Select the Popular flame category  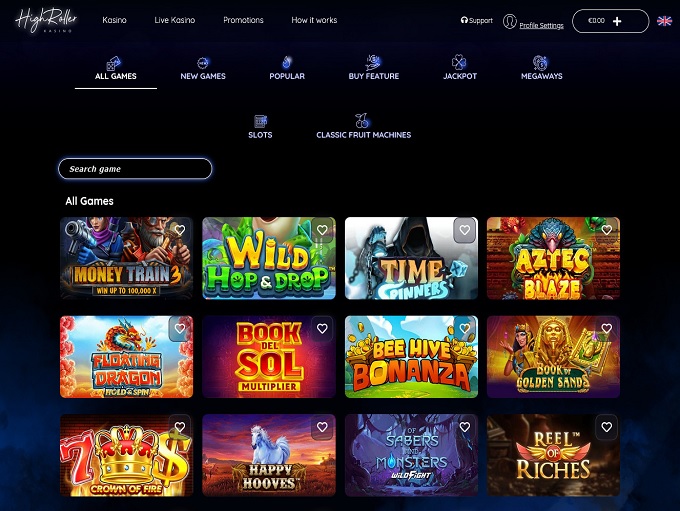pyautogui.click(x=287, y=63)
